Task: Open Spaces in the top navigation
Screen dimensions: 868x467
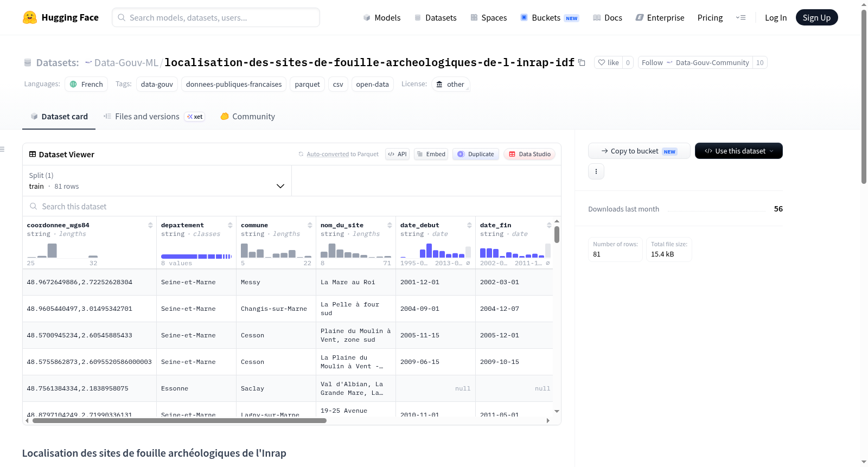Action: (489, 17)
